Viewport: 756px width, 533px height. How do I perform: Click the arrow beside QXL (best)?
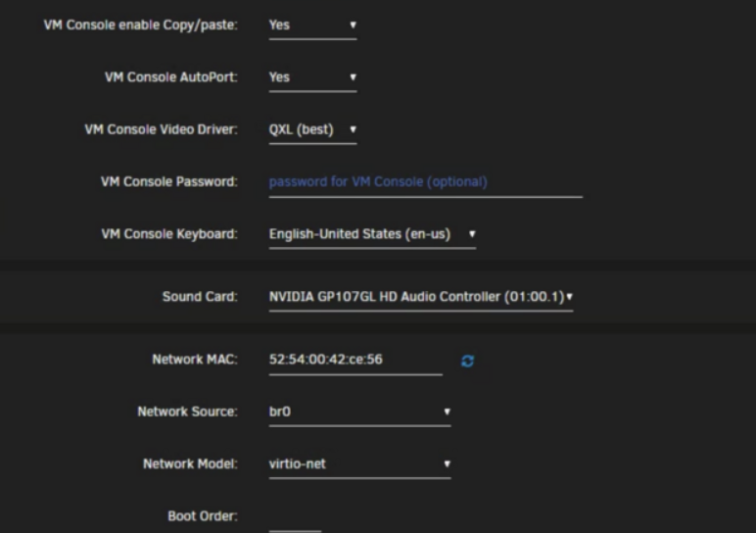click(353, 128)
